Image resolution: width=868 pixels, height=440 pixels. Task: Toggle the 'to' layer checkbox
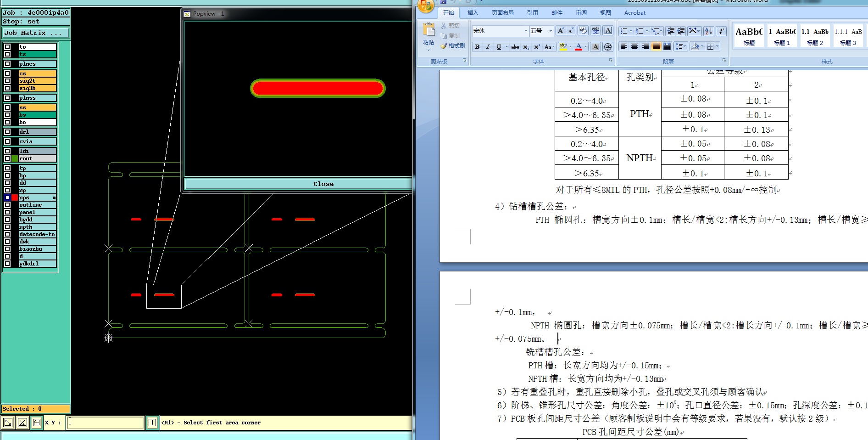tap(7, 47)
